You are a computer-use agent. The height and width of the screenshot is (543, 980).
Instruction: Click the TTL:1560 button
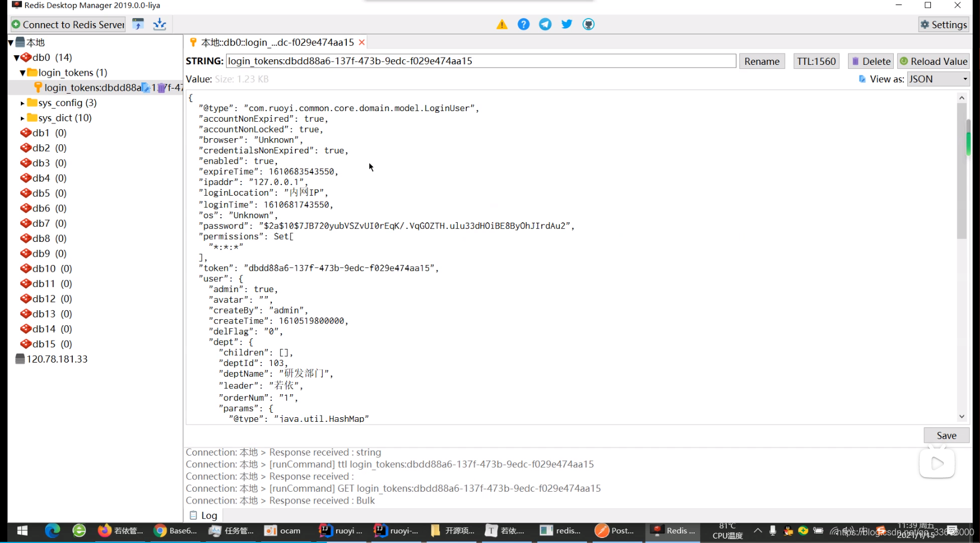pyautogui.click(x=816, y=61)
